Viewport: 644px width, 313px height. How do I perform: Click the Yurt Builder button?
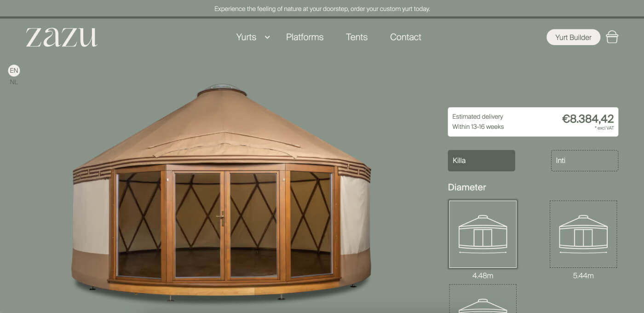click(x=573, y=37)
